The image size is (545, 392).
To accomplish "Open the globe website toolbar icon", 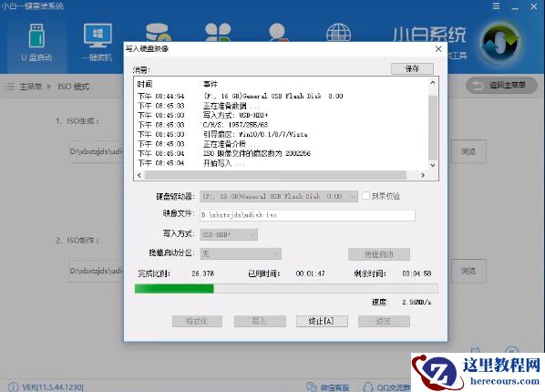I will coord(338,33).
